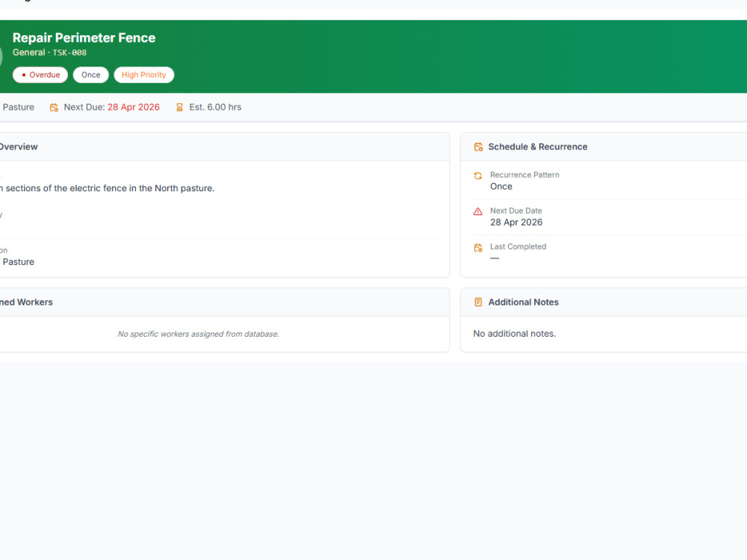The height and width of the screenshot is (560, 747).
Task: Click the electric fence description text
Action: click(x=107, y=188)
